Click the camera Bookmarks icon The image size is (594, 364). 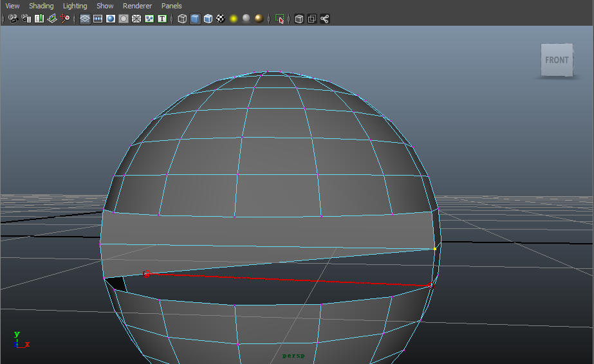click(39, 19)
